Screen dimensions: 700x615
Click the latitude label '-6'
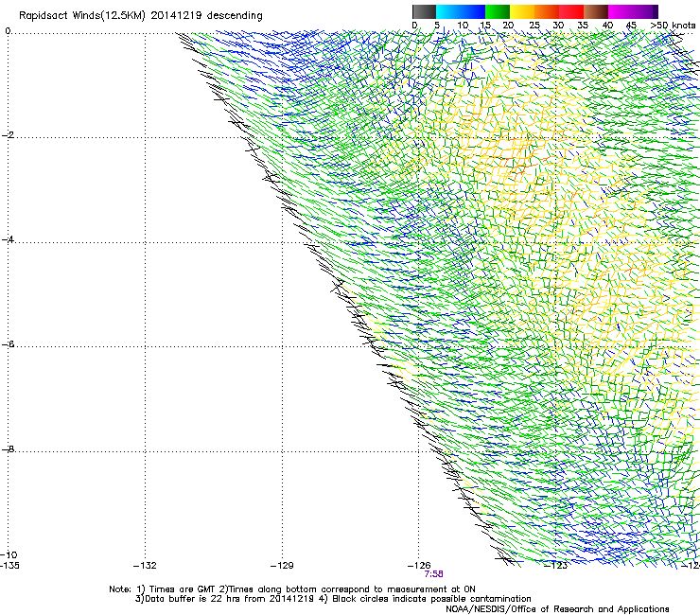click(8, 343)
